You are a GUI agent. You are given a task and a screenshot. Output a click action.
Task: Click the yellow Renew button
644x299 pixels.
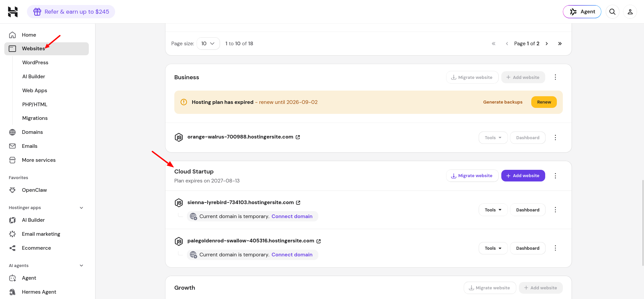pos(544,102)
